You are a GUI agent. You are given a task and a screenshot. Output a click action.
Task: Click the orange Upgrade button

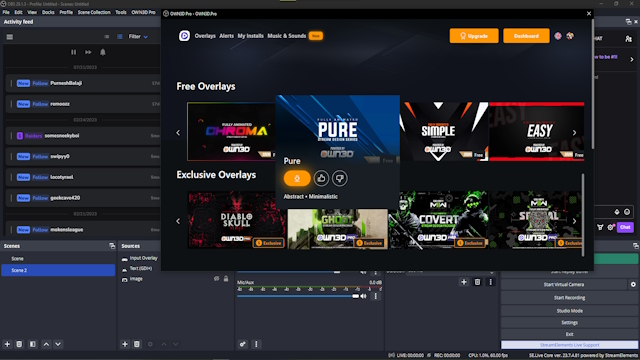point(474,36)
